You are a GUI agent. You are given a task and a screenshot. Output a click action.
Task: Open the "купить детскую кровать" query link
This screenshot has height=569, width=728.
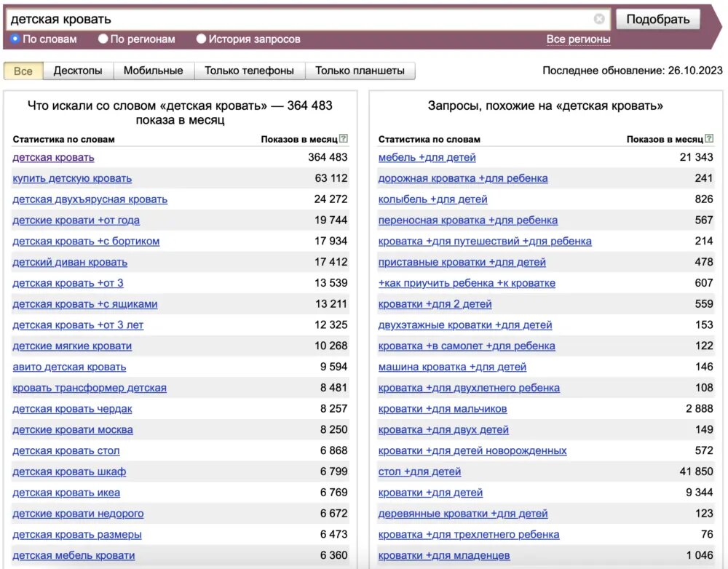[72, 178]
